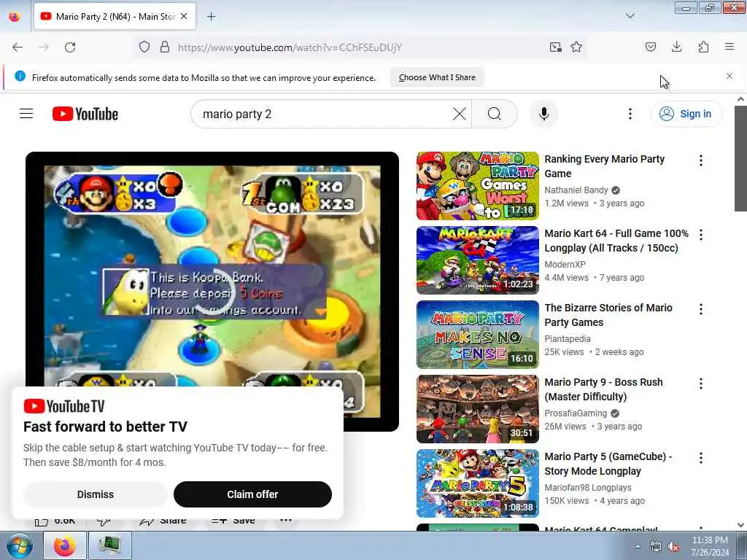This screenshot has height=560, width=747.
Task: Click the Save to Pocket icon
Action: (650, 47)
